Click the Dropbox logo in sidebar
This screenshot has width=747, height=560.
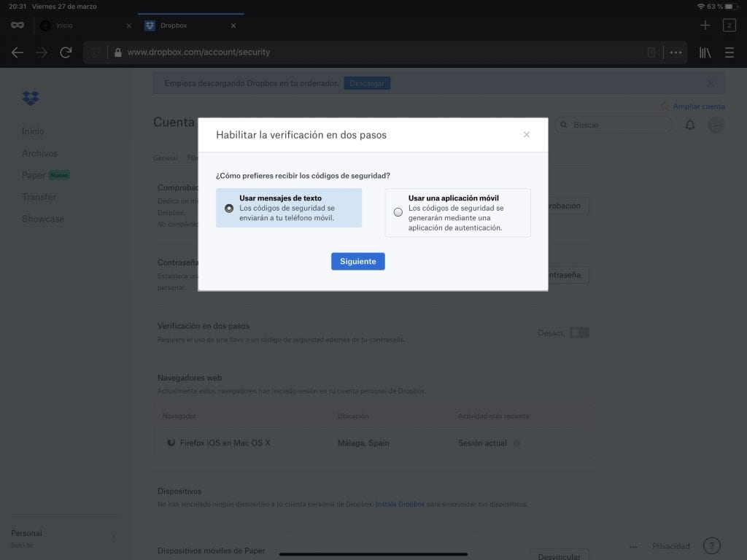[x=31, y=98]
